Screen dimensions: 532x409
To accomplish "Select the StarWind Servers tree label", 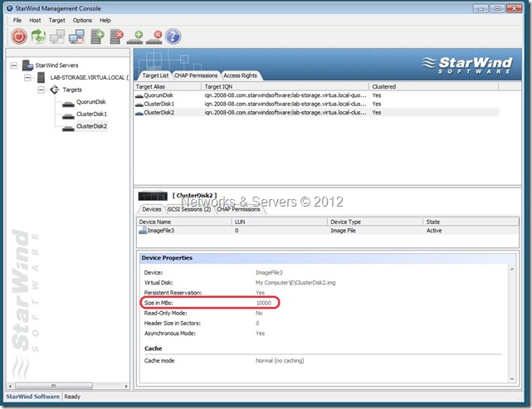I will click(56, 65).
